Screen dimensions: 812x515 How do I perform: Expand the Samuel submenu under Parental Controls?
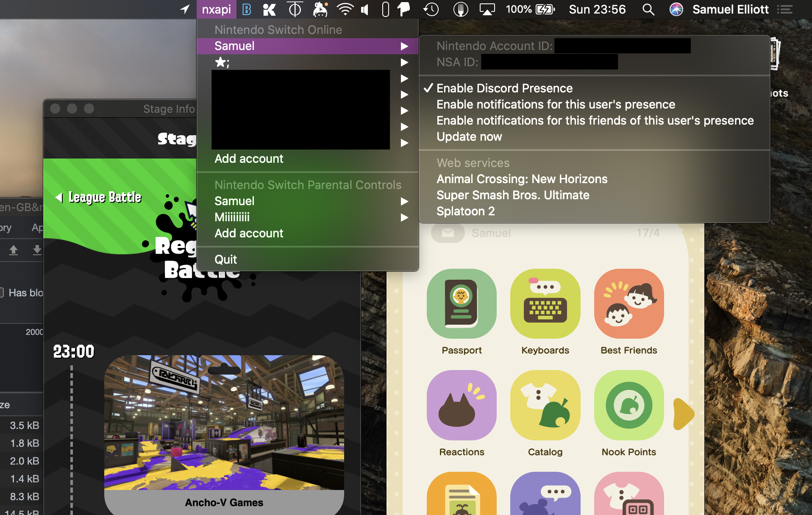click(234, 201)
